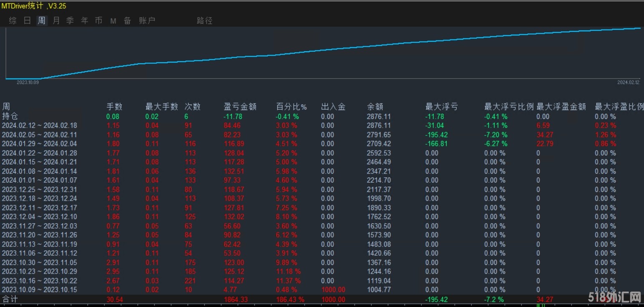Click the M tab in toolbar
The width and height of the screenshot is (644, 307).
coord(113,21)
